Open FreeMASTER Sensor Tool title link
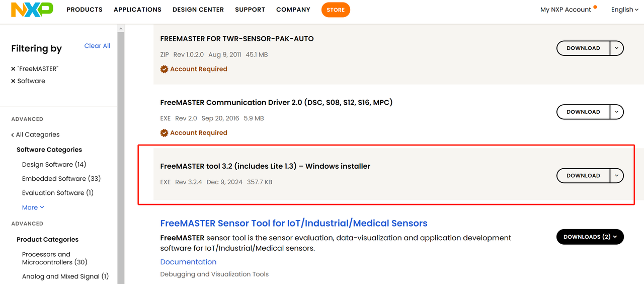This screenshot has width=644, height=284. pos(294,223)
